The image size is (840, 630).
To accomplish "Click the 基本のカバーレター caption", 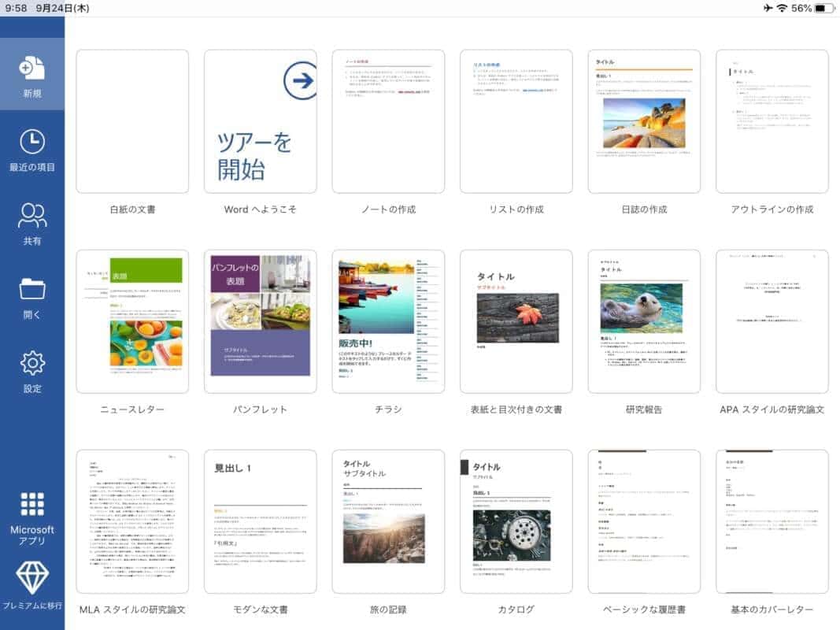I will pyautogui.click(x=772, y=610).
